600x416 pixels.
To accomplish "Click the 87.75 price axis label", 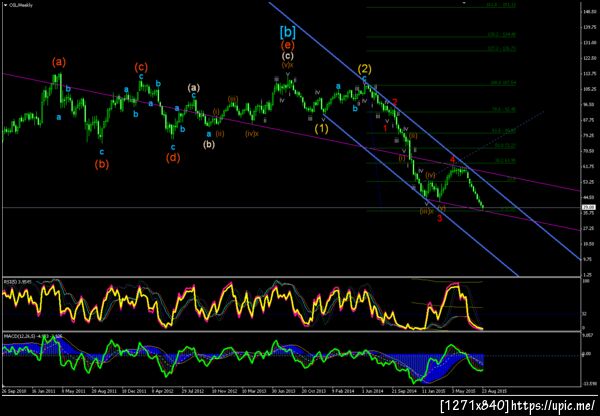I will click(588, 120).
